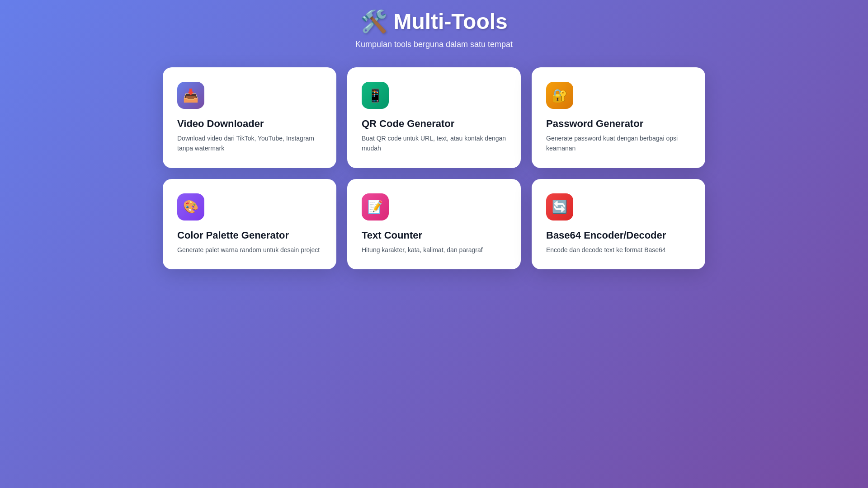This screenshot has height=488, width=868.
Task: Click the Hitung karakter description text
Action: coord(422,250)
